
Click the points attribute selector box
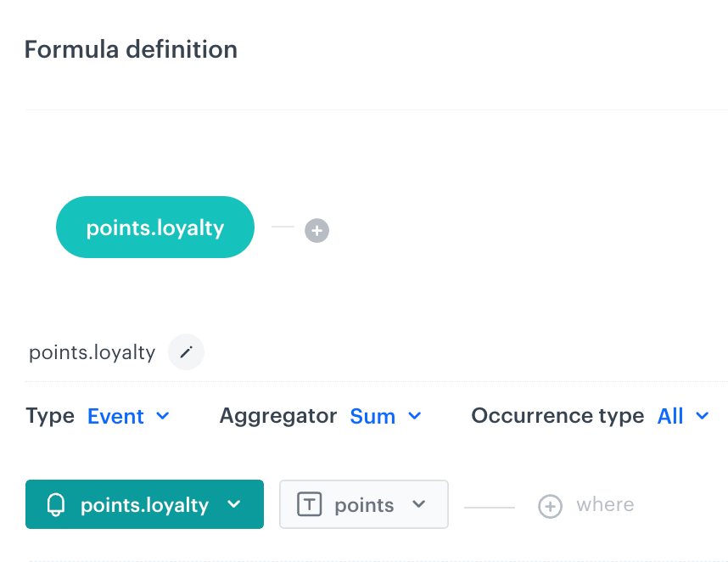point(363,503)
